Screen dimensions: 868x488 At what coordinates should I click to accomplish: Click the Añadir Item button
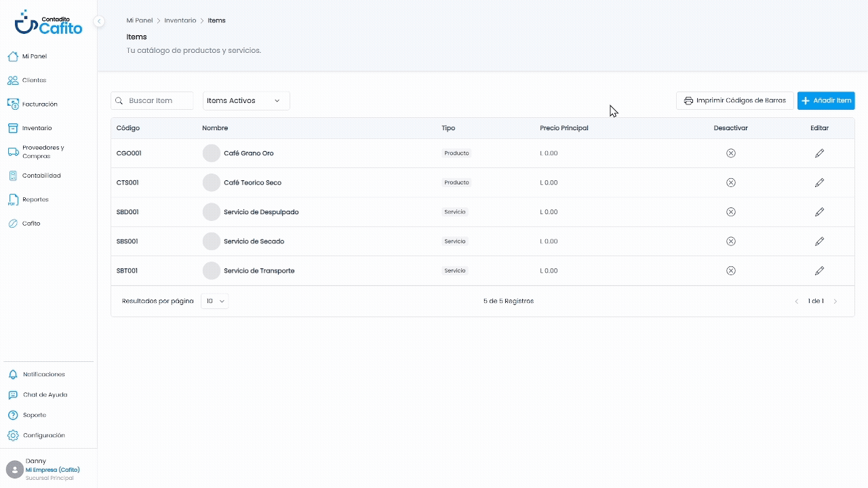pyautogui.click(x=826, y=100)
